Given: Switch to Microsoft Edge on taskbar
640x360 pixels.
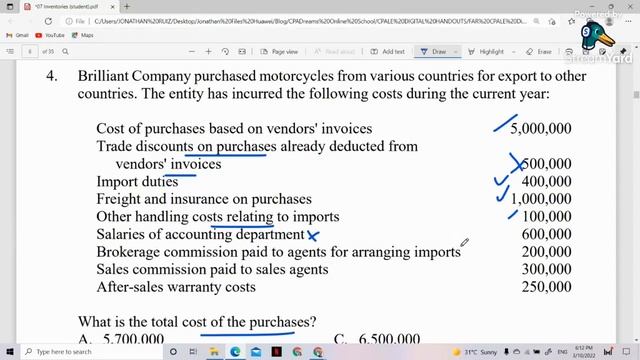Looking at the screenshot, I should (235, 351).
